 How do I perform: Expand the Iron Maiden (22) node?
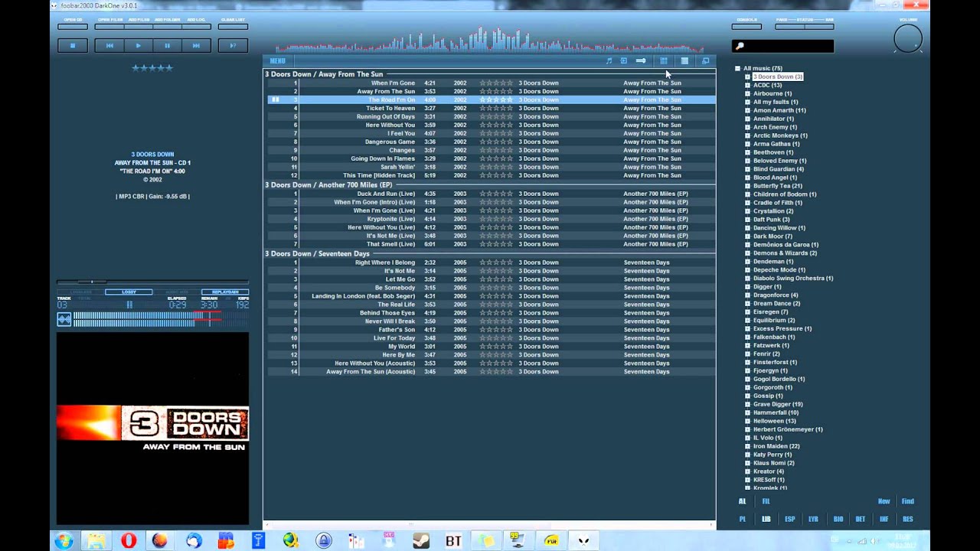coord(747,446)
